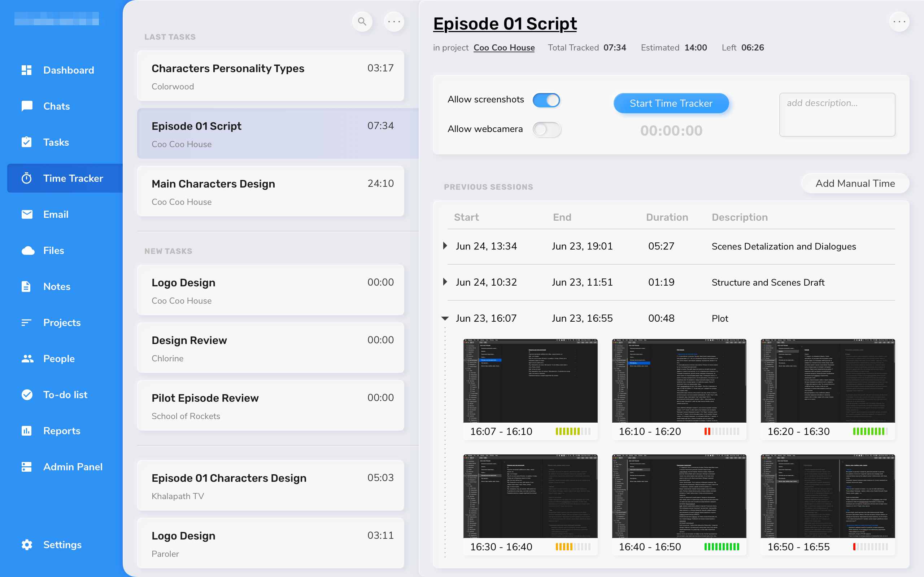Disable the Allow screenshots switch

(546, 100)
